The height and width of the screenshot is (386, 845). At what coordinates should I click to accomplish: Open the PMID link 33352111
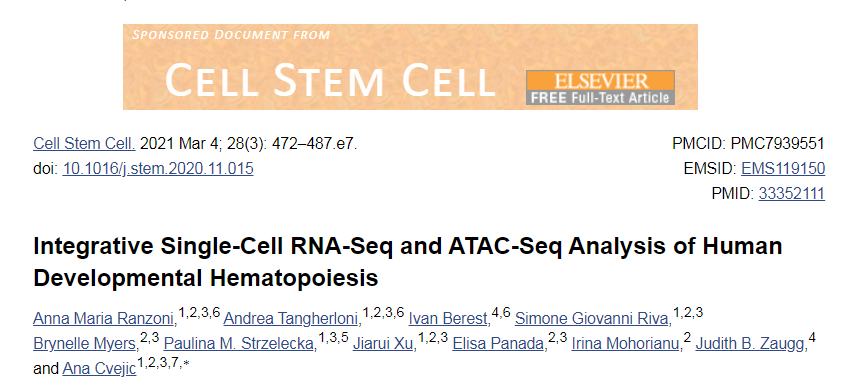click(792, 194)
